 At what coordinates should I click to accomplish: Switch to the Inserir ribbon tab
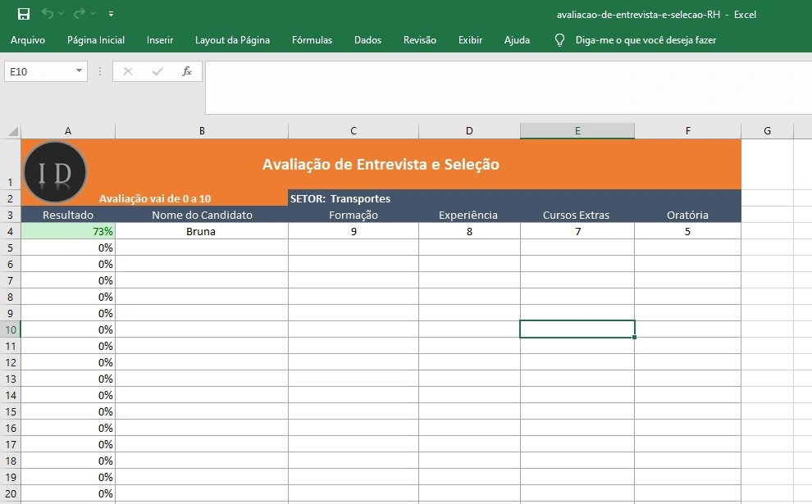click(x=159, y=39)
